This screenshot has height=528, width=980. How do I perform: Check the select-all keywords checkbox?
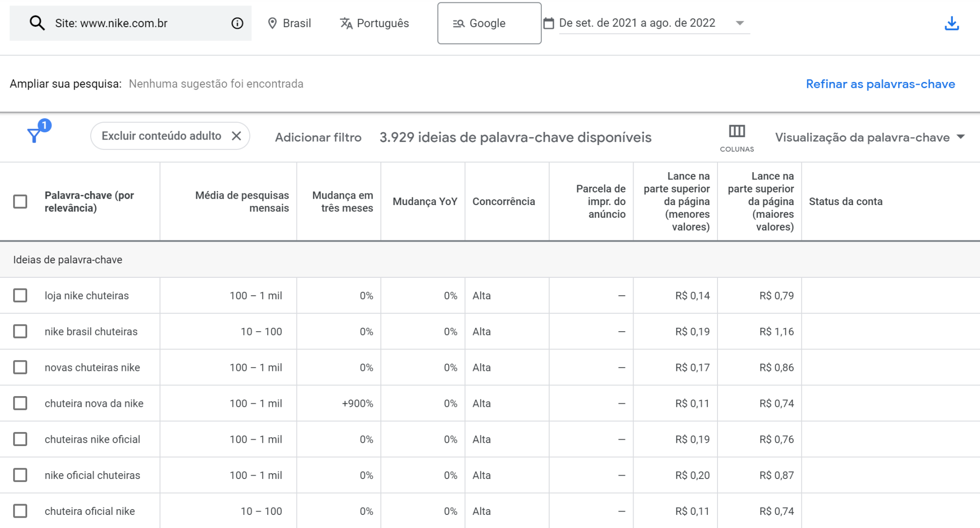pos(20,201)
